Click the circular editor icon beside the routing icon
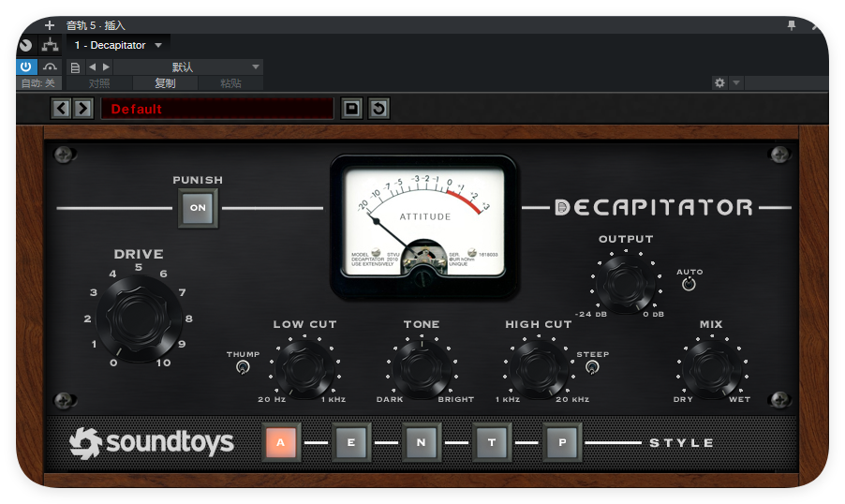 (25, 45)
